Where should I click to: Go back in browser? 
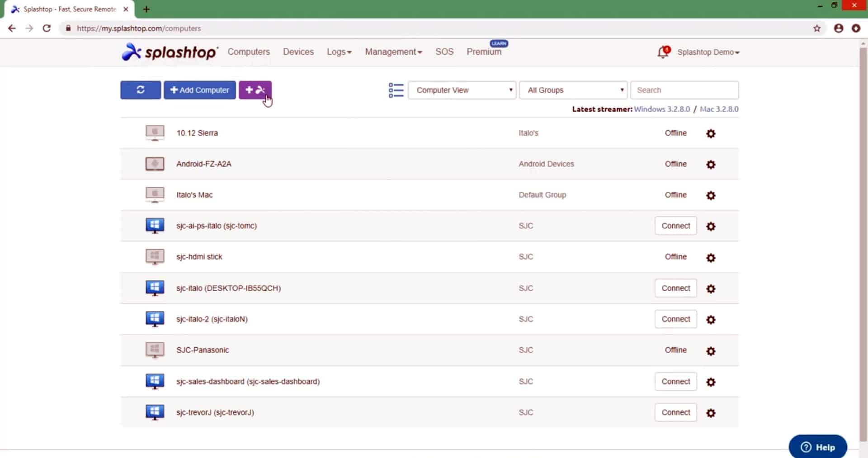point(12,28)
